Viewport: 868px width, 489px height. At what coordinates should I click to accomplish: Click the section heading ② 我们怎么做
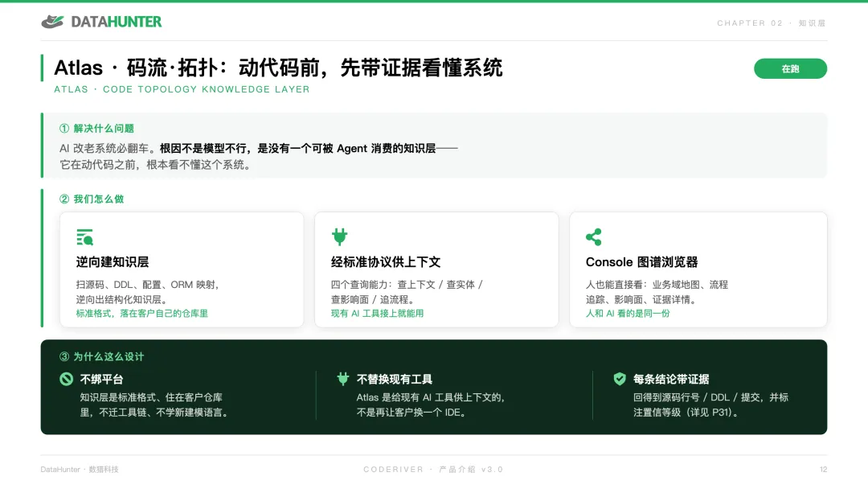tap(92, 199)
